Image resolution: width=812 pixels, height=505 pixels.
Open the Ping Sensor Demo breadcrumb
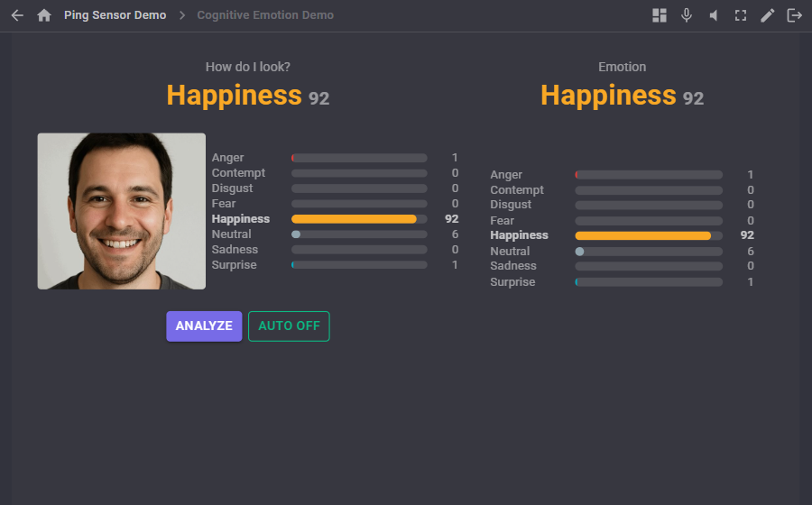(115, 15)
